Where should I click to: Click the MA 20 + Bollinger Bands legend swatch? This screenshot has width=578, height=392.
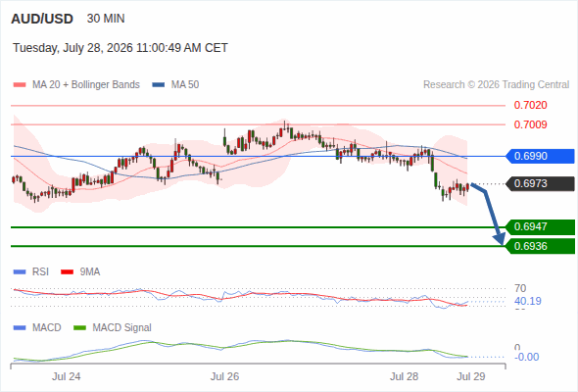tap(20, 85)
